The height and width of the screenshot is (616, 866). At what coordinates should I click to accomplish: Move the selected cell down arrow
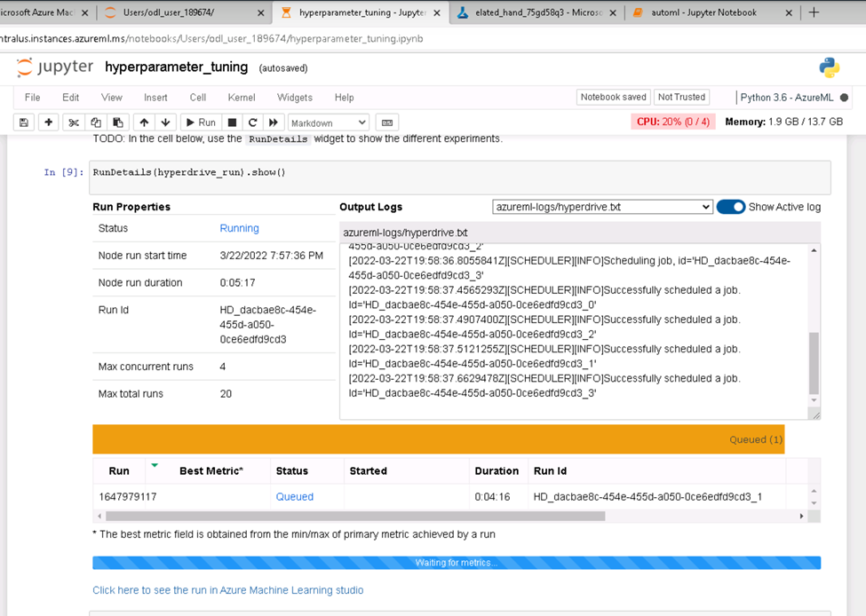click(x=166, y=122)
